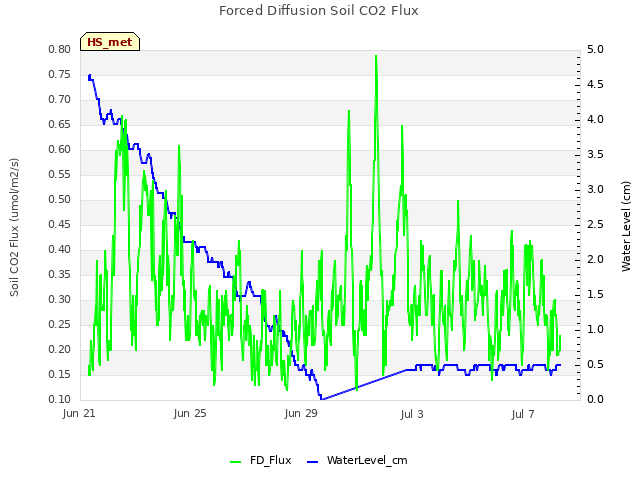The height and width of the screenshot is (480, 640).
Task: Click the 0.50 left axis value
Action: tap(60, 199)
